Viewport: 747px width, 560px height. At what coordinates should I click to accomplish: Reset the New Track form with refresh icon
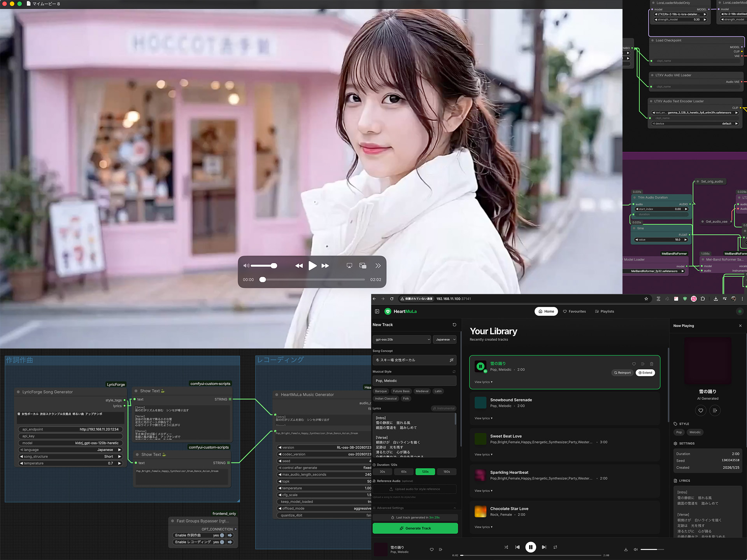(454, 325)
